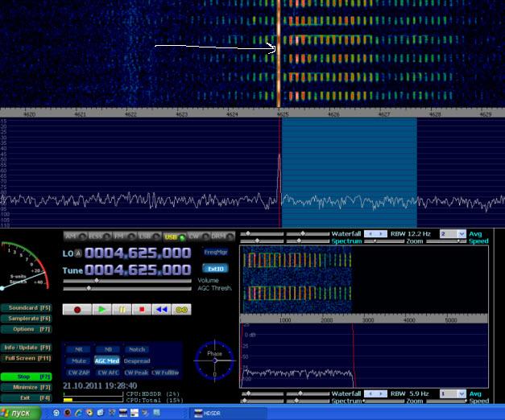Open the FreqMgr frequency manager
Screen dimensions: 505x420
[216, 252]
